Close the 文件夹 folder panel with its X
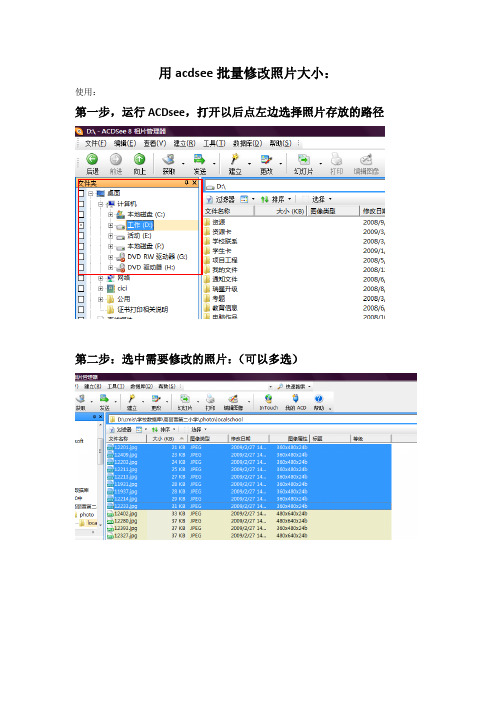 point(195,183)
